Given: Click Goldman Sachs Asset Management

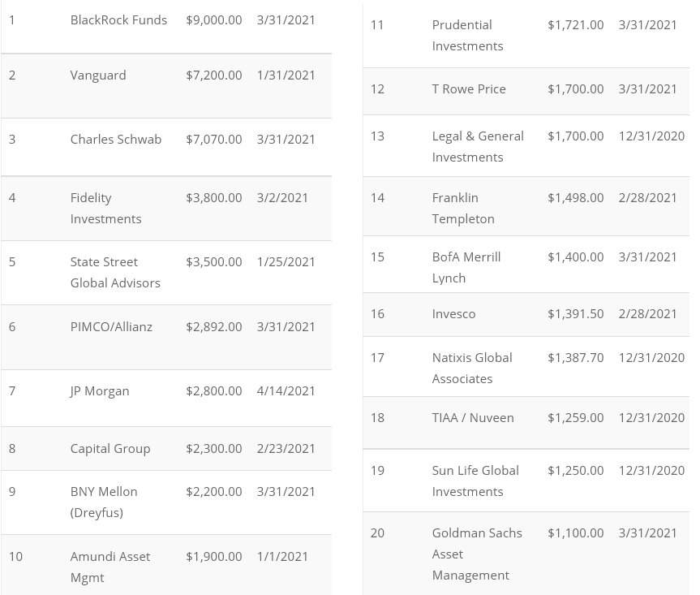Looking at the screenshot, I should pyautogui.click(x=477, y=554).
